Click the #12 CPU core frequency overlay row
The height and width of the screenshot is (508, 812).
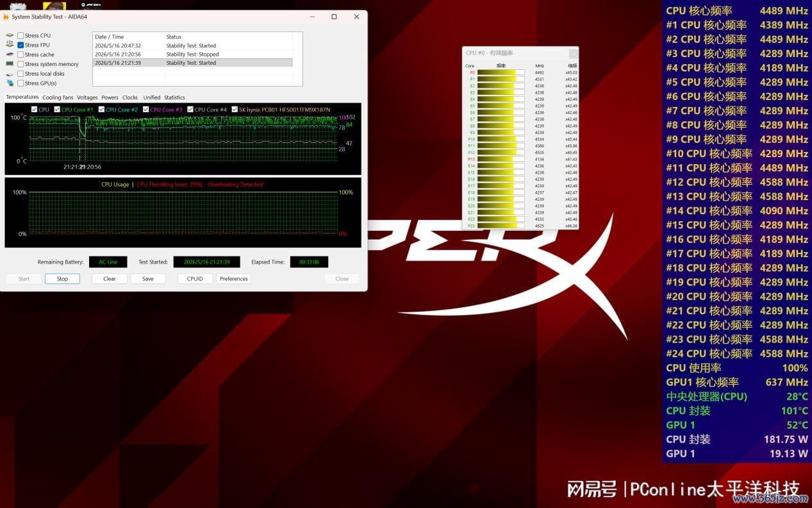(737, 182)
